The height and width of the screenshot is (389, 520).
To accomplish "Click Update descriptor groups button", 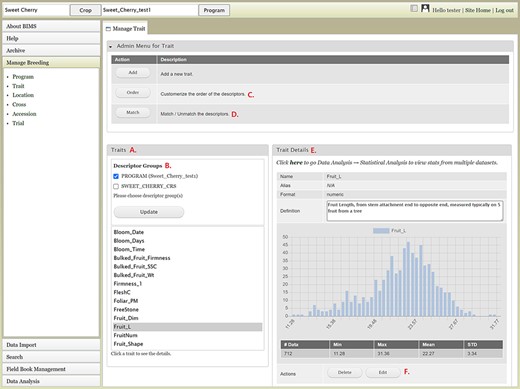I will [x=149, y=212].
